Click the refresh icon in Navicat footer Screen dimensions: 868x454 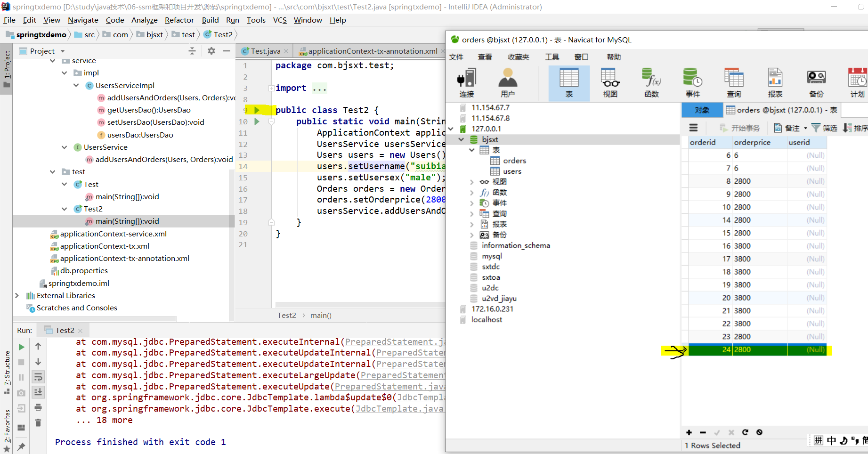(x=745, y=432)
